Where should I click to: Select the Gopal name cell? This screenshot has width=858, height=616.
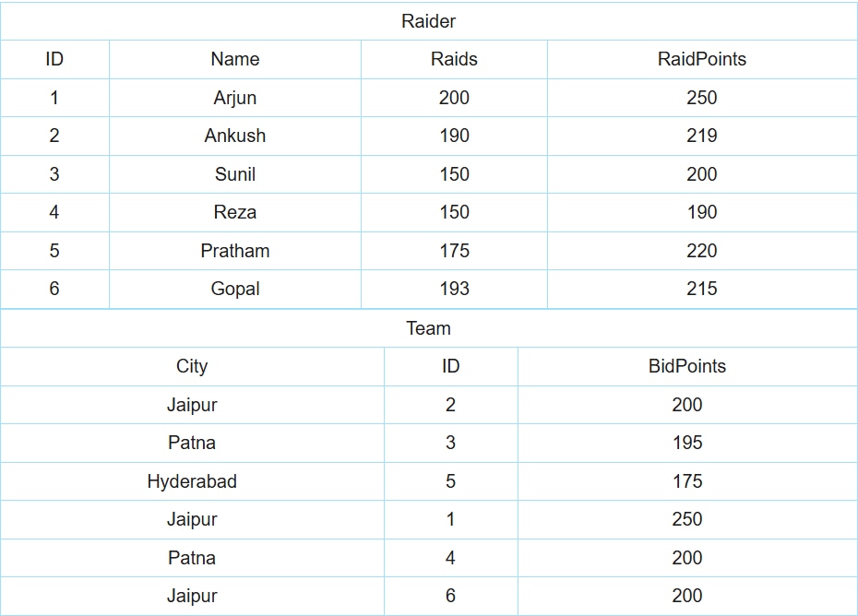pyautogui.click(x=235, y=290)
